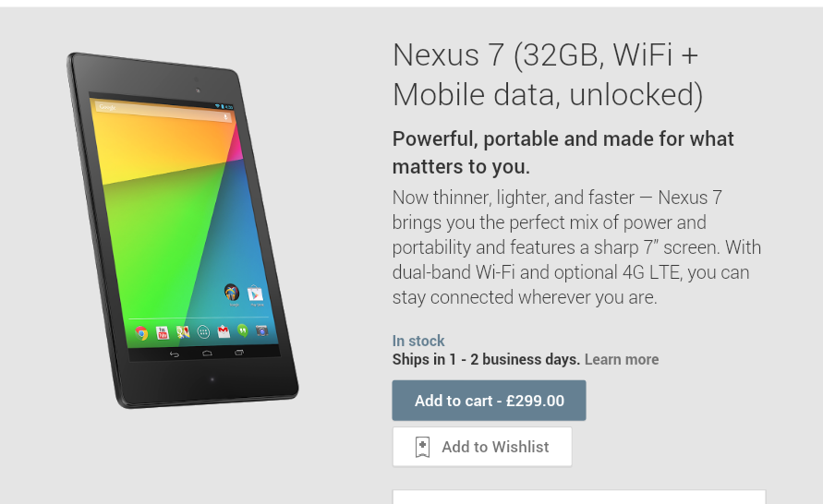The image size is (823, 504).
Task: Click the Google search bar on tablet screen
Action: coord(163,113)
